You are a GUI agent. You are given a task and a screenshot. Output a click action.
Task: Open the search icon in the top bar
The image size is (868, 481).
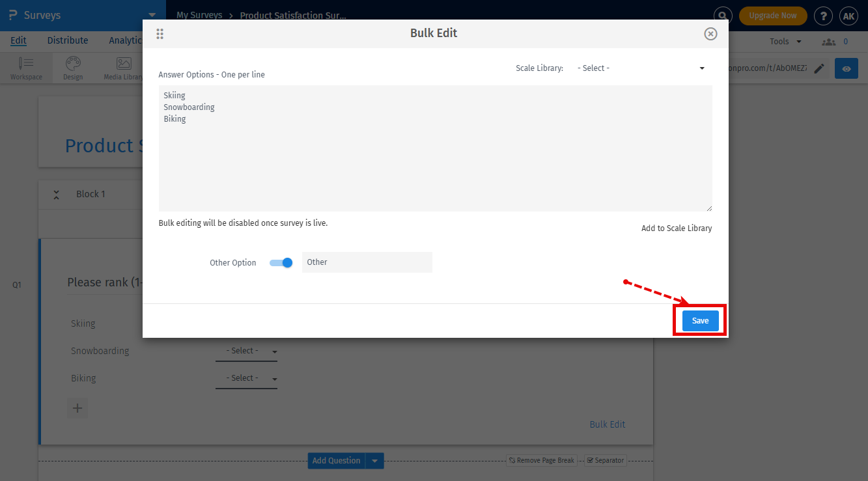point(723,16)
